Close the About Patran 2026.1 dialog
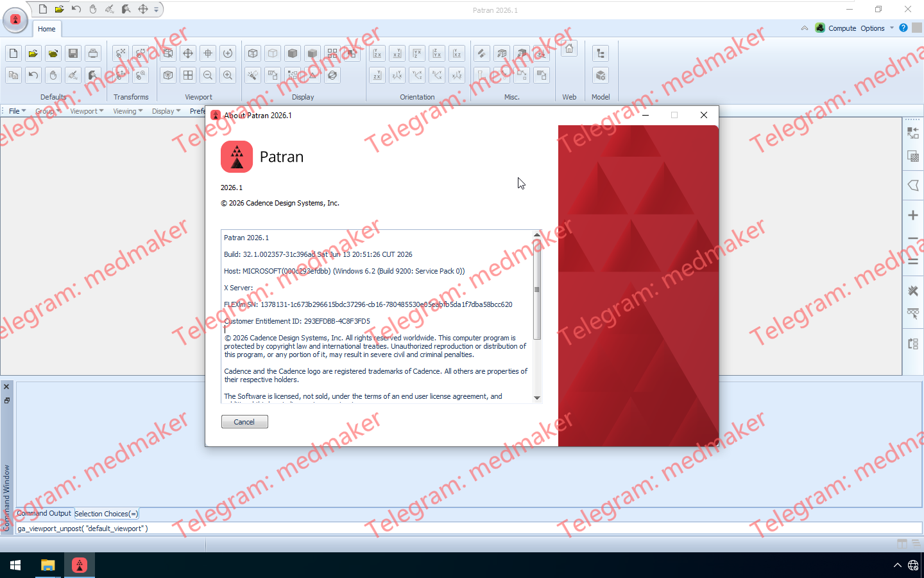The width and height of the screenshot is (924, 578). pos(704,115)
